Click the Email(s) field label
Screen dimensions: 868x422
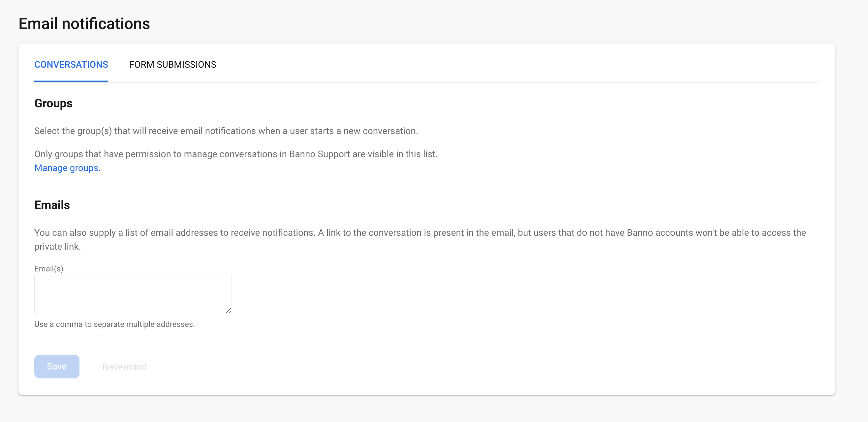tap(48, 268)
